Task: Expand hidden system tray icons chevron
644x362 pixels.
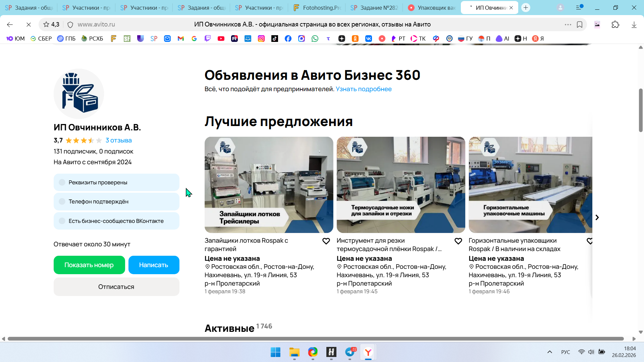Action: 550,352
